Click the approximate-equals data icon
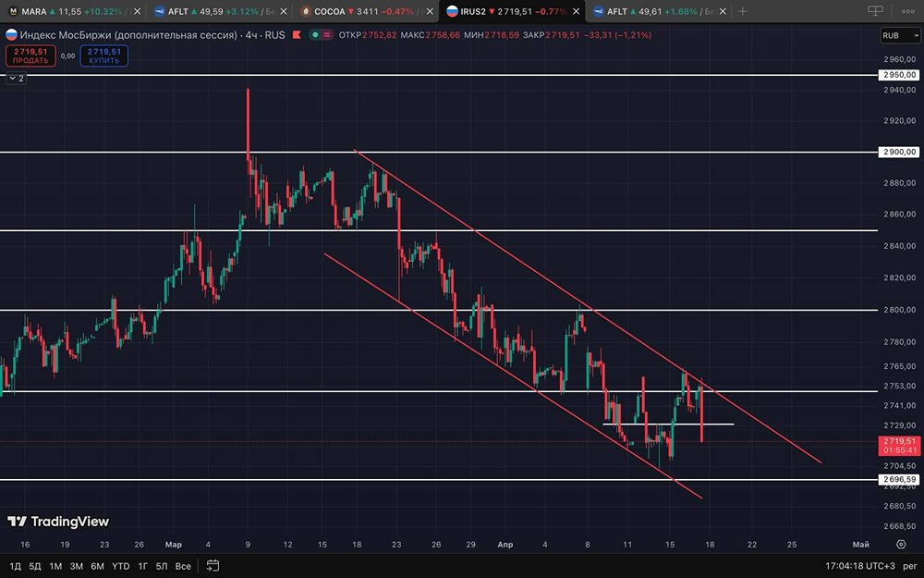 pyautogui.click(x=327, y=35)
